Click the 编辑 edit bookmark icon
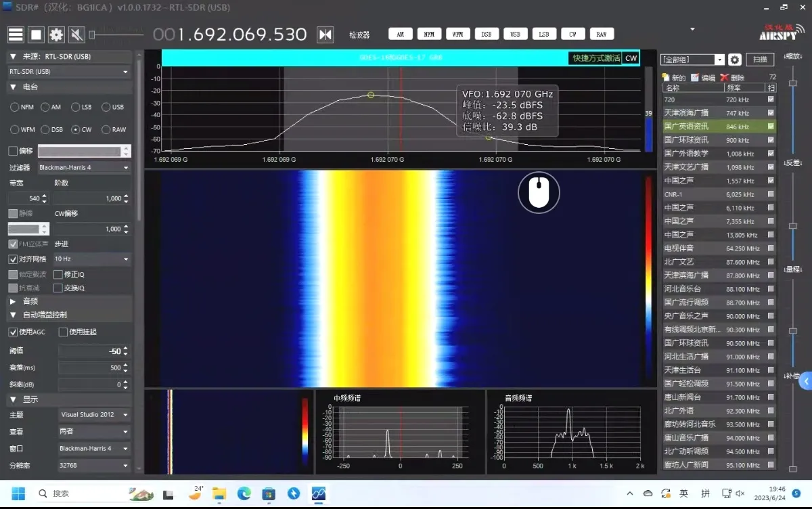Screen dimensions: 812x509 (x=695, y=78)
